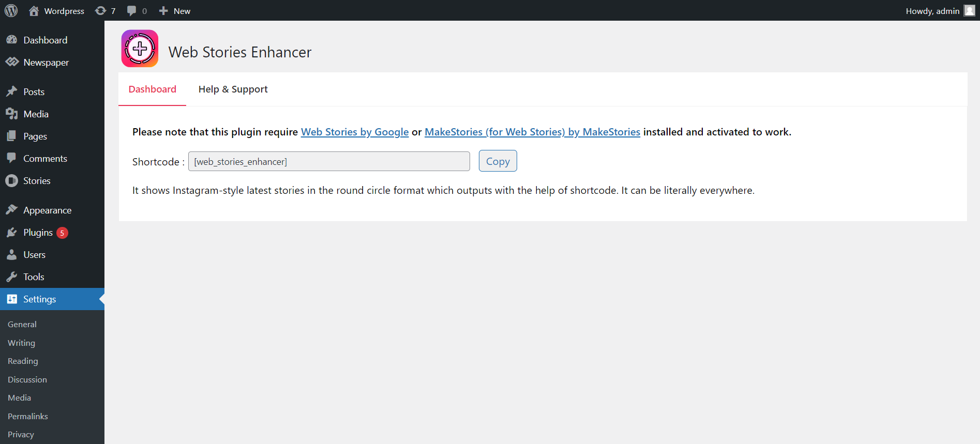Click the Media library icon
Viewport: 980px width, 444px height.
click(12, 114)
